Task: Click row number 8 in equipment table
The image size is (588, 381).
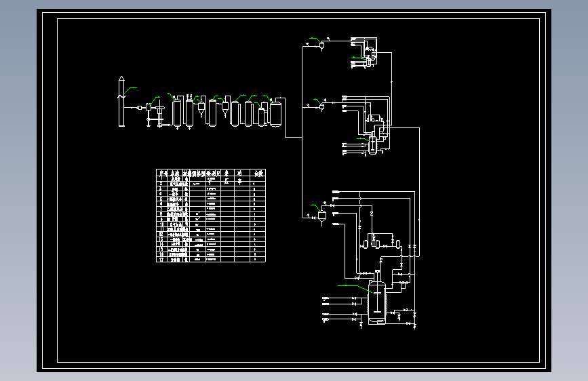Action: click(161, 214)
